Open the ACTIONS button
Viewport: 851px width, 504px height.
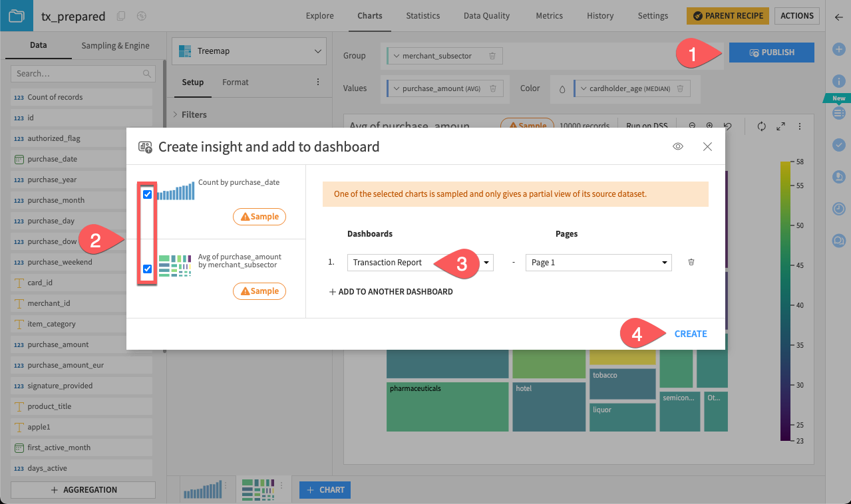[797, 16]
